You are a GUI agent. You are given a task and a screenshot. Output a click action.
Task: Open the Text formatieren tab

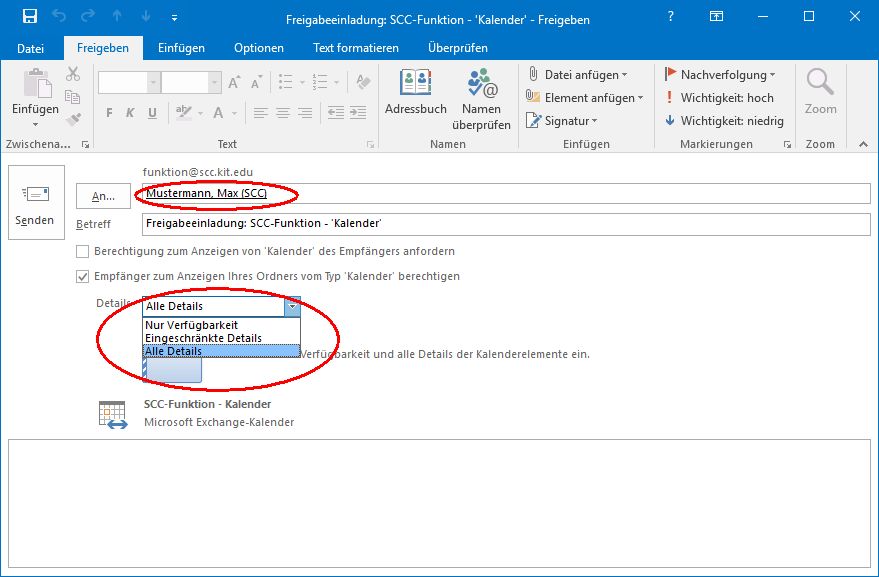pos(355,48)
